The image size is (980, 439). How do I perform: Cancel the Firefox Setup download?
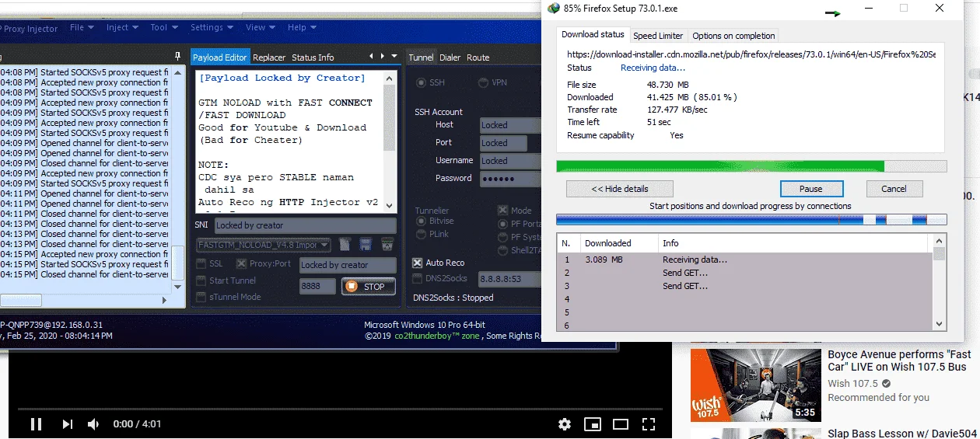point(893,189)
